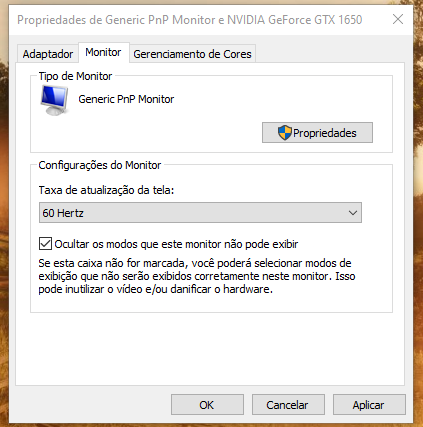Open the Gerenciamento de Cores tab
The image size is (423, 427).
point(192,54)
